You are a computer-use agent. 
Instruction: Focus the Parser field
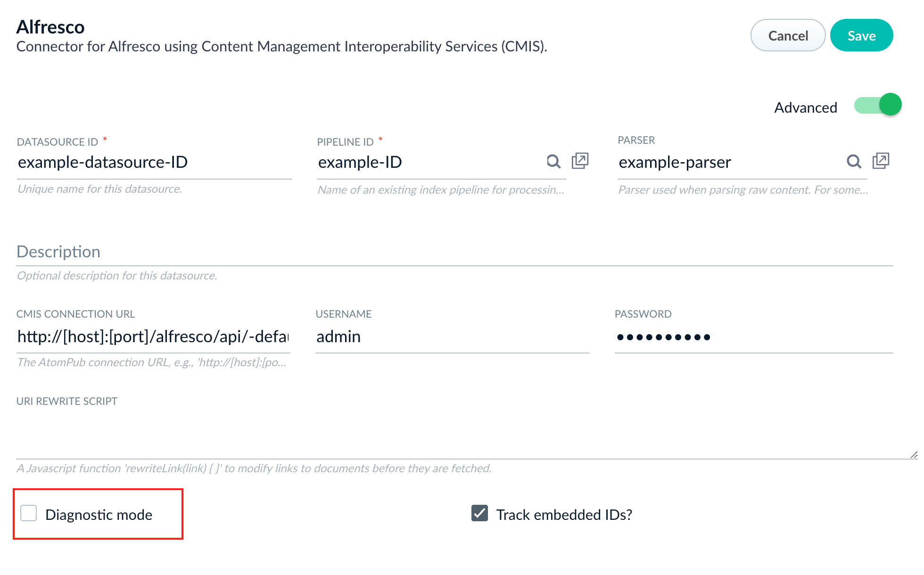click(730, 162)
